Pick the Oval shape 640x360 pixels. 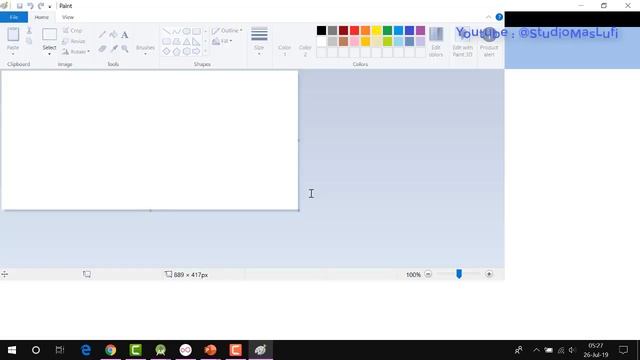[x=187, y=31]
